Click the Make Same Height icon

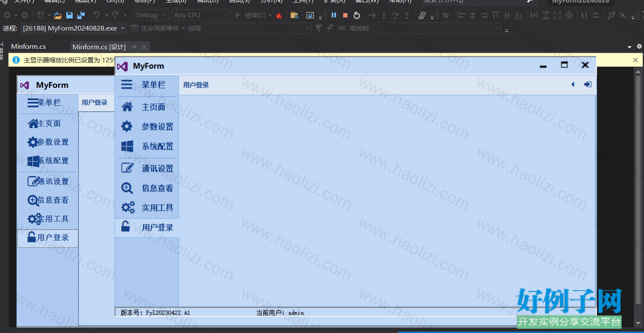(546, 15)
